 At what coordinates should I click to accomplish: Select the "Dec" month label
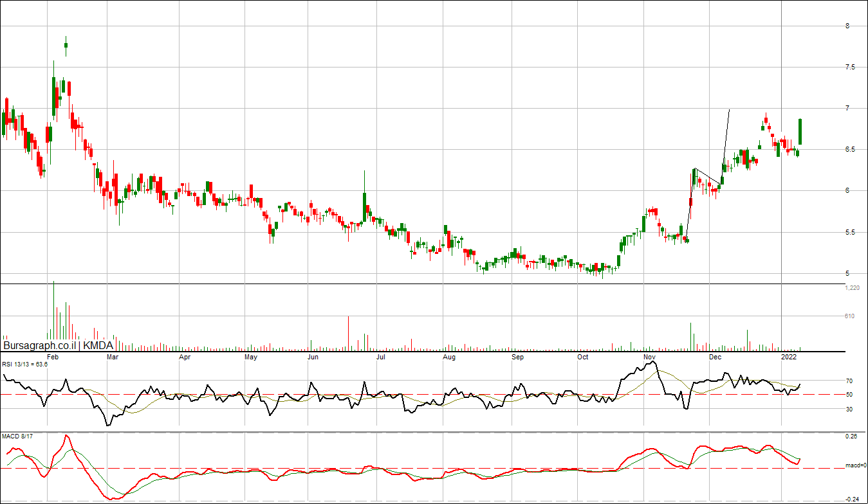(x=714, y=356)
